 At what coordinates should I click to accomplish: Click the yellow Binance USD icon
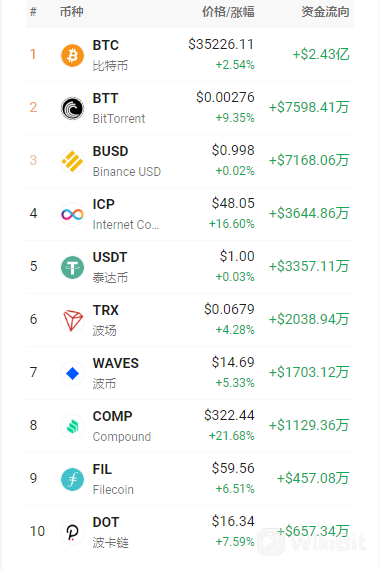click(72, 161)
